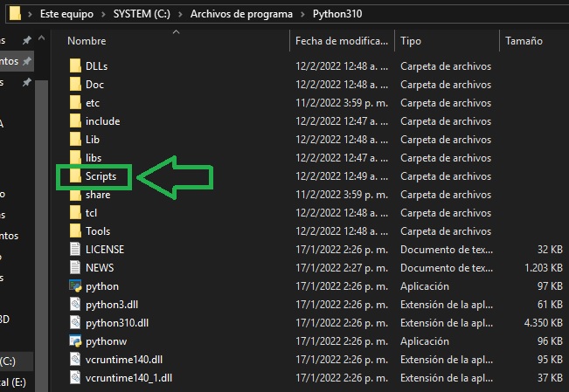
Task: Select the pythonw file name
Action: tap(107, 341)
